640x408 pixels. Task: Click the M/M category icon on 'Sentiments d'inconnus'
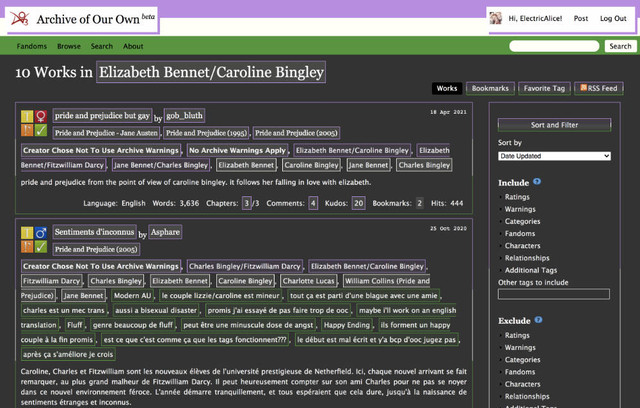[40, 233]
